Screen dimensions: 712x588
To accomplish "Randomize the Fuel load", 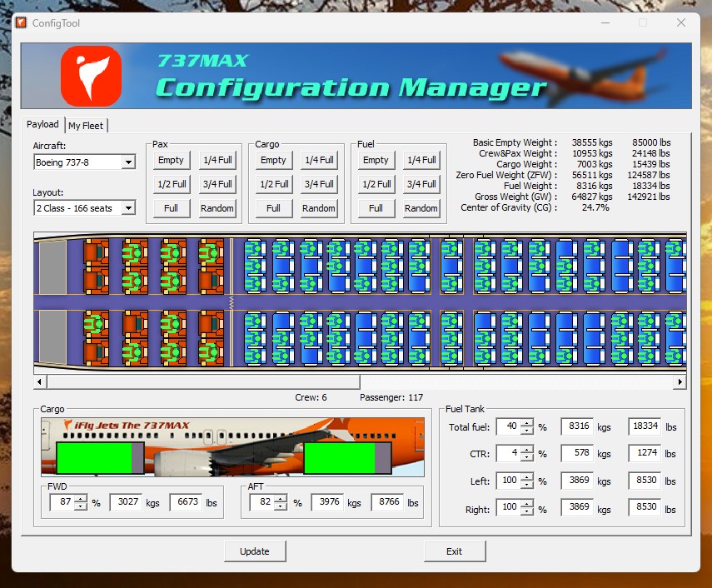I will click(421, 208).
